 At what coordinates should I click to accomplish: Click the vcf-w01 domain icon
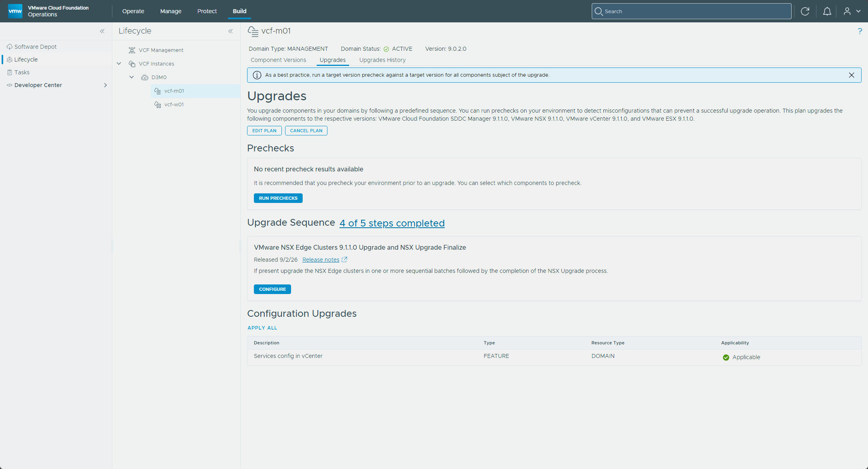coord(158,105)
